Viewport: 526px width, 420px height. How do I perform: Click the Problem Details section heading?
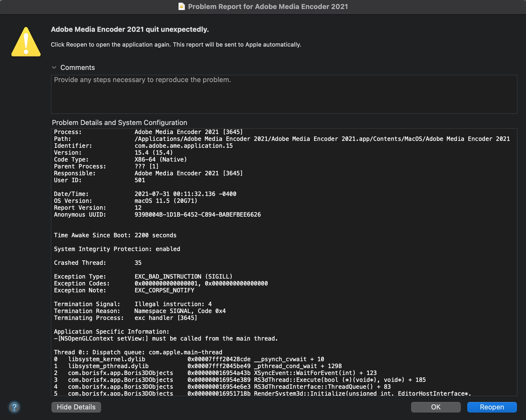[119, 123]
